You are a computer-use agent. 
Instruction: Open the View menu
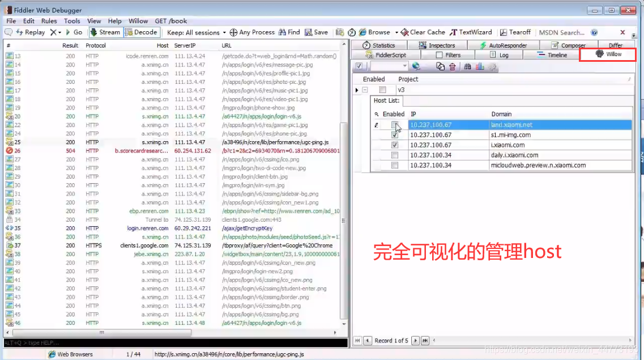[93, 21]
